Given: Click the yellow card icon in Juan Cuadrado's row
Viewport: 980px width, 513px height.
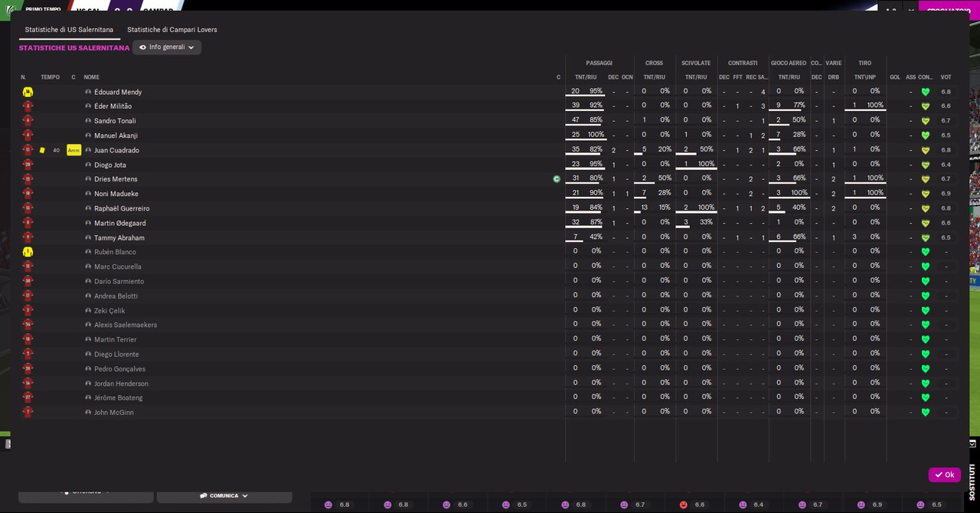Looking at the screenshot, I should (43, 150).
